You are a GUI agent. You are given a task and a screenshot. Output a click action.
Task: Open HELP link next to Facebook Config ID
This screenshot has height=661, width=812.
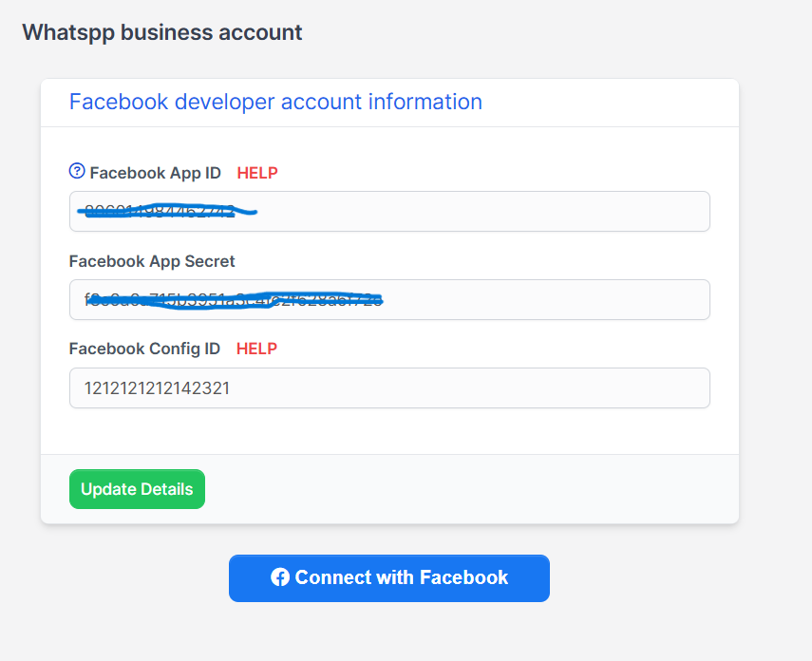click(x=256, y=349)
